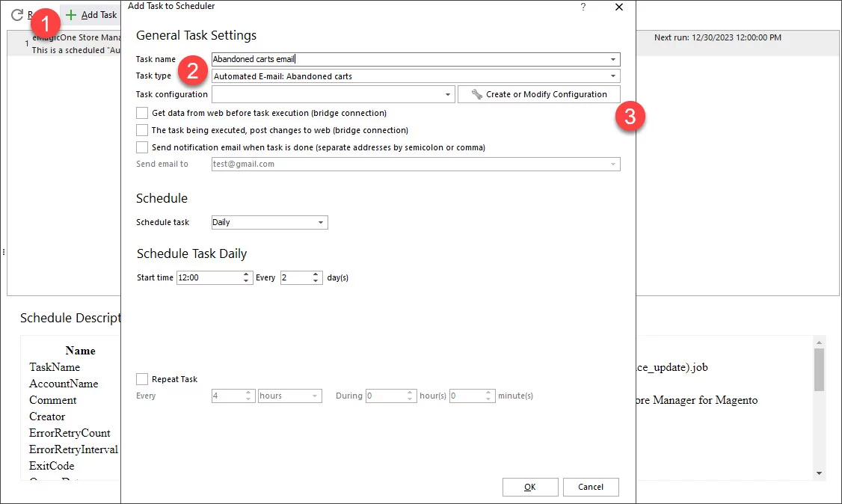The width and height of the screenshot is (842, 504).
Task: Open the Send email to dropdown arrow
Action: coord(613,165)
